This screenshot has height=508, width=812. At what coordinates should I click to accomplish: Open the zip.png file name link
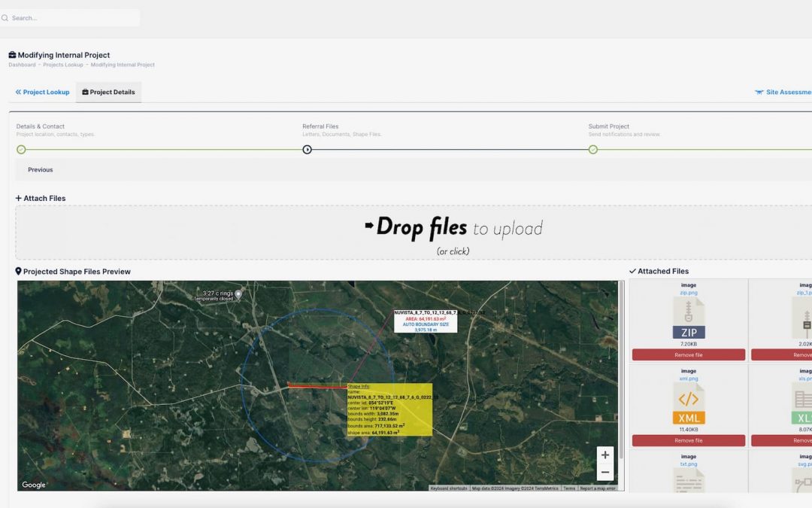tap(689, 292)
